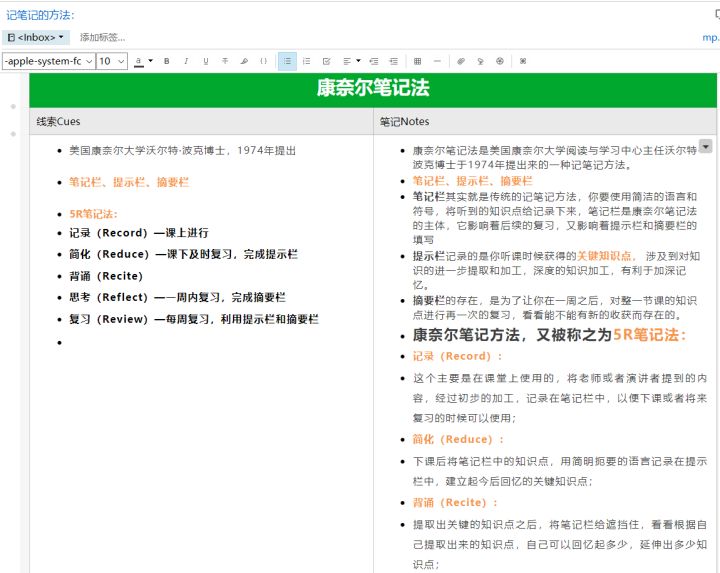The width and height of the screenshot is (720, 573).
Task: Open the alignment dropdown arrow
Action: [x=358, y=61]
